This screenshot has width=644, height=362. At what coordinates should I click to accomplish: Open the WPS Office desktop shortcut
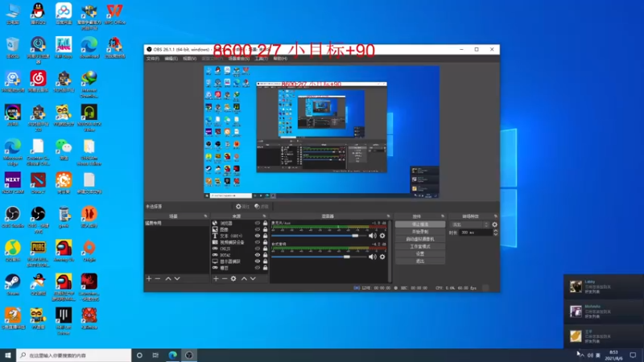click(x=115, y=14)
